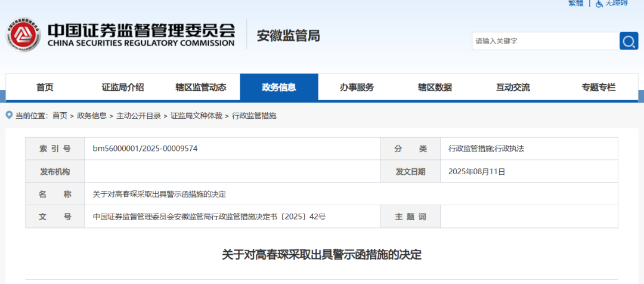Focus the 请输入关键字 search field
Viewport: 644px width, 284px height.
pyautogui.click(x=546, y=41)
